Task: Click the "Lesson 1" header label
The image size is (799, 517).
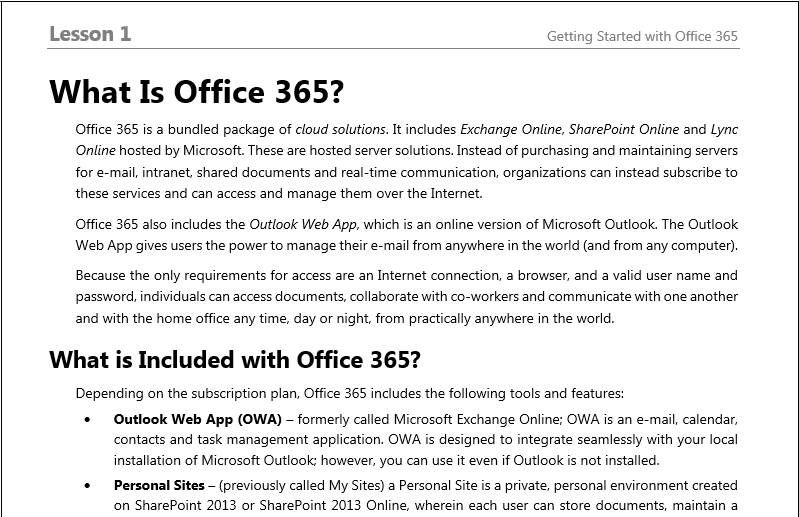Action: click(x=90, y=34)
